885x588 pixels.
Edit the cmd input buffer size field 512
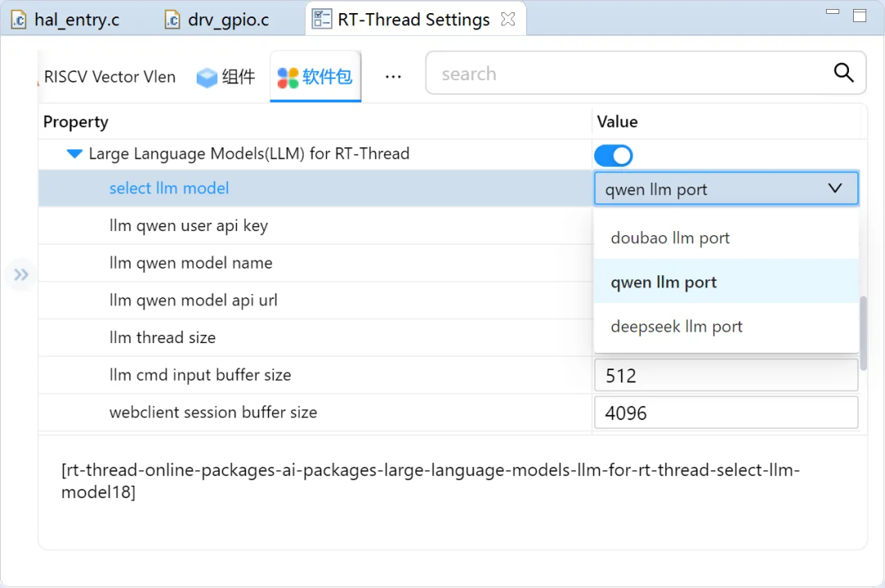(726, 375)
